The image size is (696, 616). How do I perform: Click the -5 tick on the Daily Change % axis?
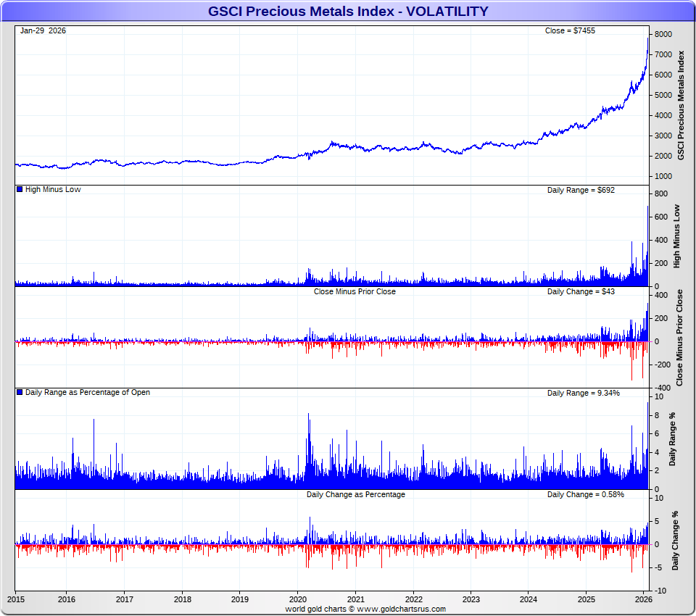(658, 567)
